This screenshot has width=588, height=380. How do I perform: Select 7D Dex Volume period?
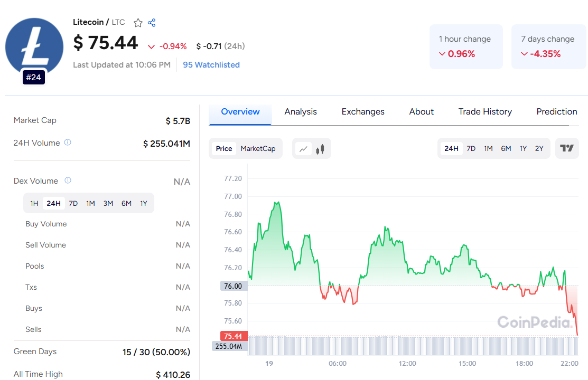(73, 204)
